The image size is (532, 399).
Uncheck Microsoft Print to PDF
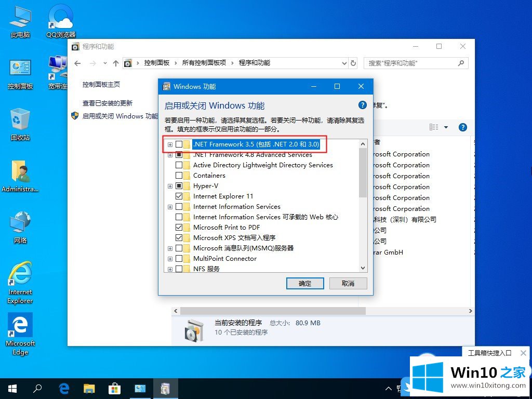179,228
